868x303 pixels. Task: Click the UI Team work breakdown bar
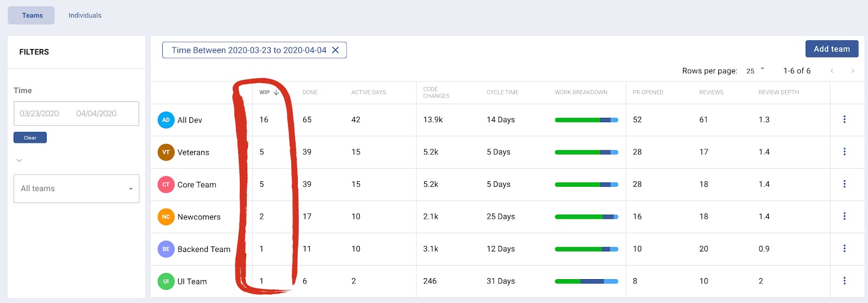click(586, 281)
